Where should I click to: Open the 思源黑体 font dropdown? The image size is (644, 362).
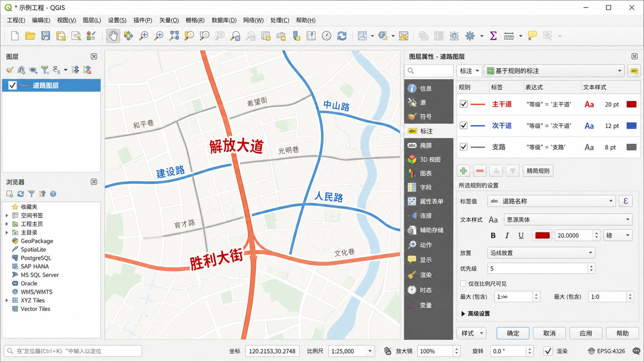(568, 220)
